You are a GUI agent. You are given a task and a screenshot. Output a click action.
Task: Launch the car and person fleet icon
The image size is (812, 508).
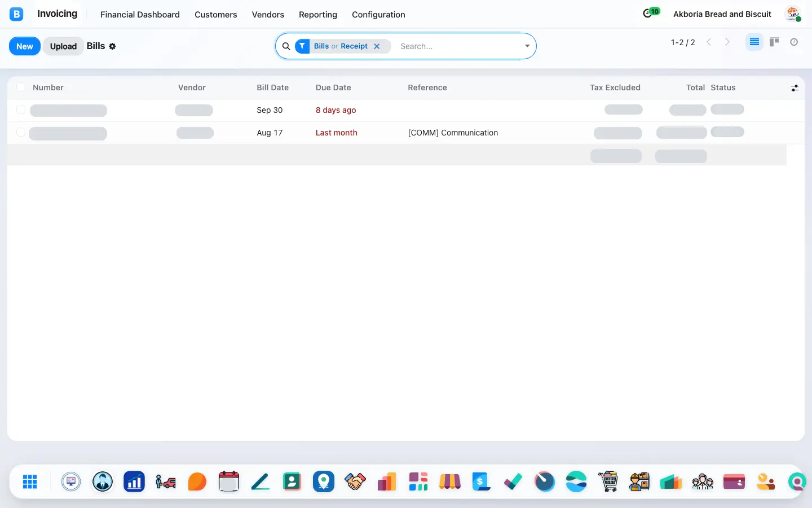pyautogui.click(x=166, y=481)
